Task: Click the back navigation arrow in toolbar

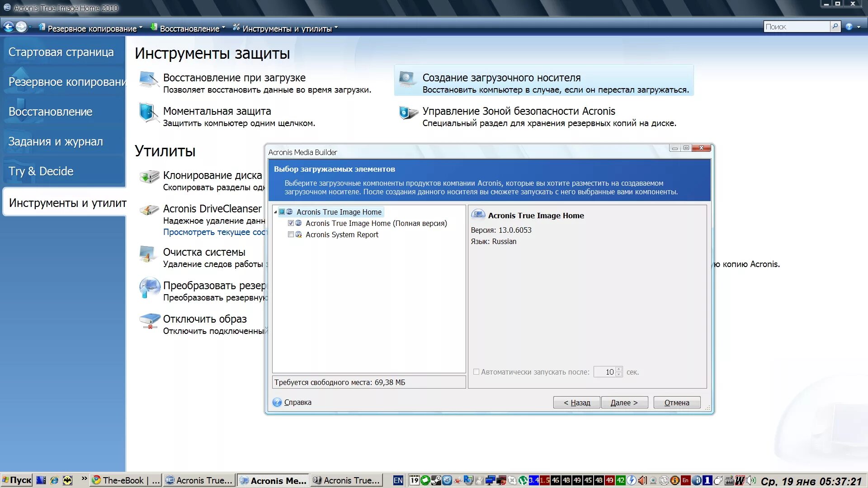Action: pyautogui.click(x=9, y=27)
